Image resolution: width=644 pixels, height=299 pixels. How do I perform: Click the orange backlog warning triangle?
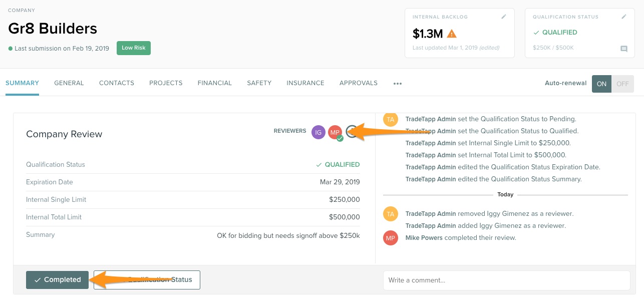coord(452,34)
